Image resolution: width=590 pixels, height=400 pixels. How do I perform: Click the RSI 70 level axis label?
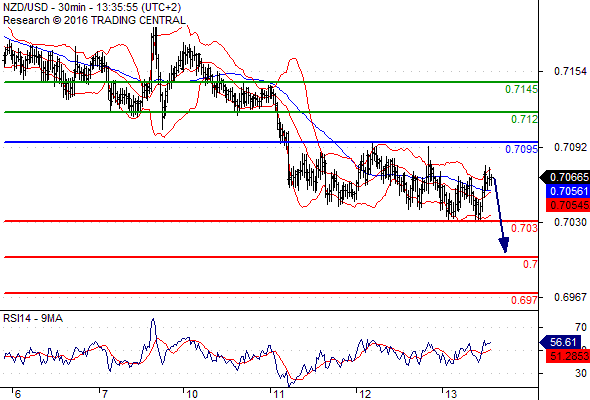coord(581,327)
